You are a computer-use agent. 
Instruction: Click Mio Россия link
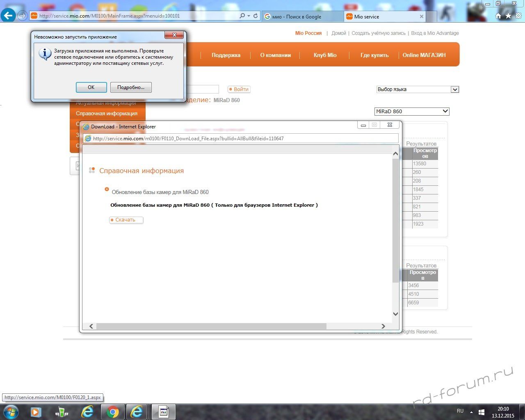308,33
